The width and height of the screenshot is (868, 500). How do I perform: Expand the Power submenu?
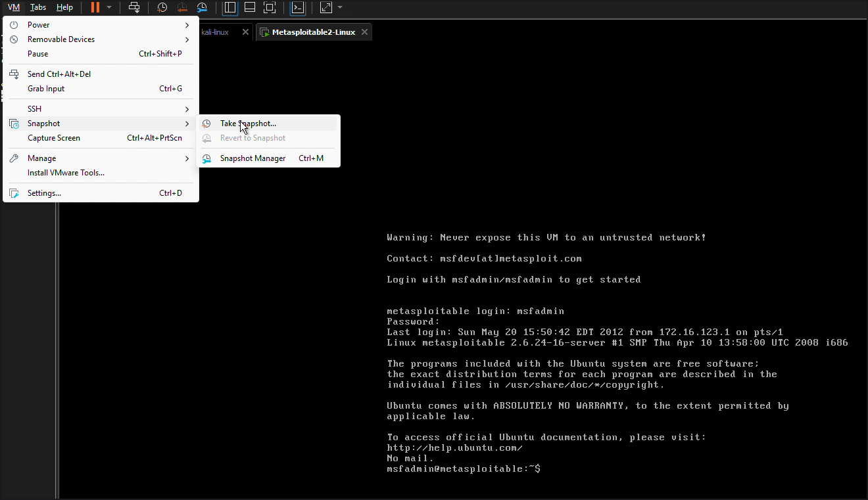pos(101,25)
